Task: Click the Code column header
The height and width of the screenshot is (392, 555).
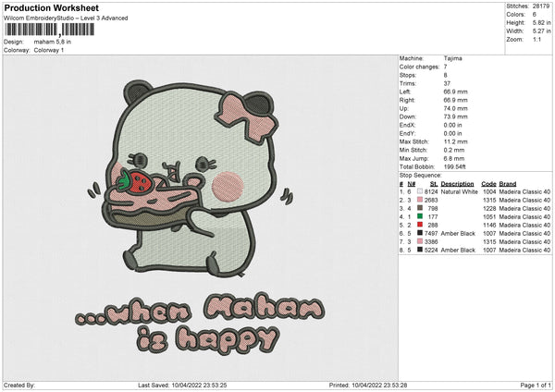Action: click(x=488, y=184)
